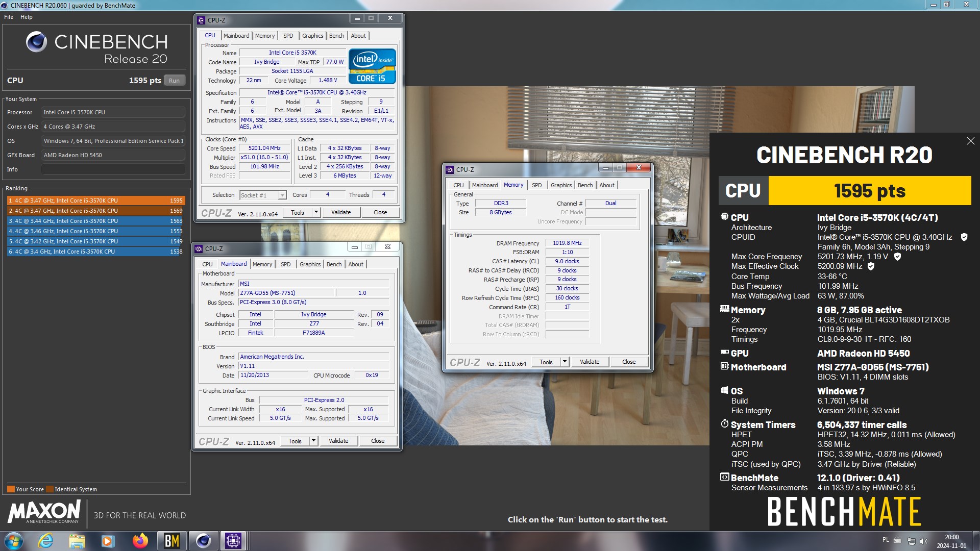Switch to BenchMate taskbar icon
Screen dimensions: 980x551
[x=171, y=541]
